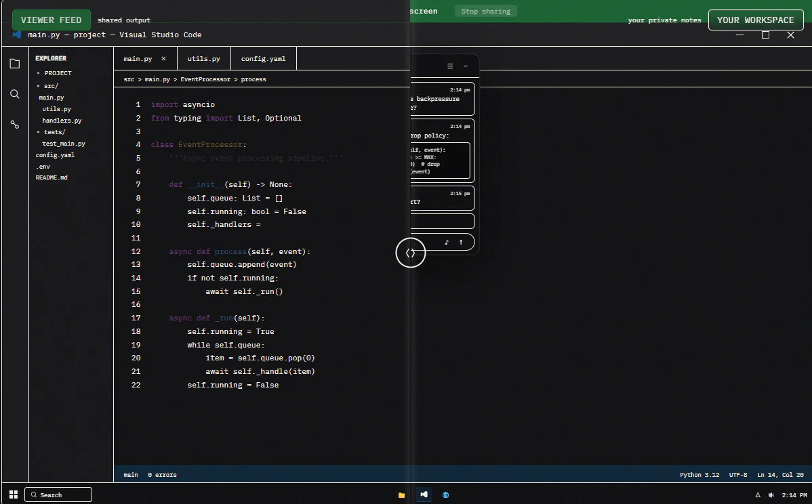Click the main branch indicator in the status bar
812x504 pixels.
[x=130, y=474]
